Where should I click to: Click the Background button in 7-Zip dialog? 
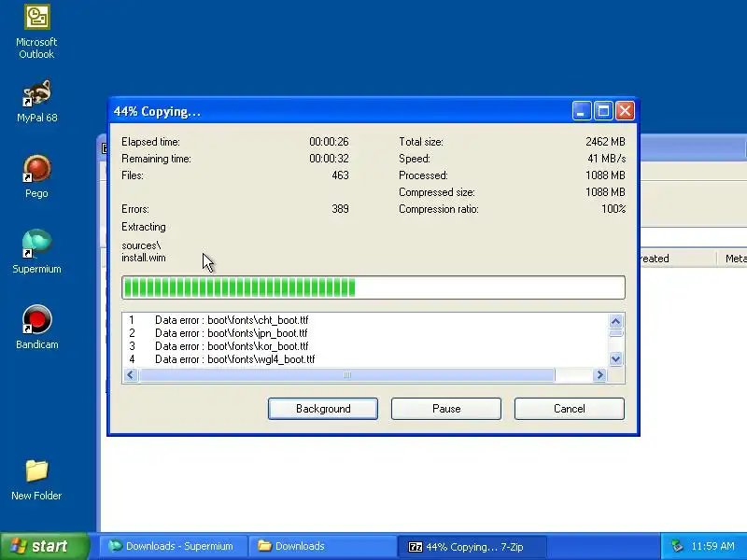click(x=323, y=409)
